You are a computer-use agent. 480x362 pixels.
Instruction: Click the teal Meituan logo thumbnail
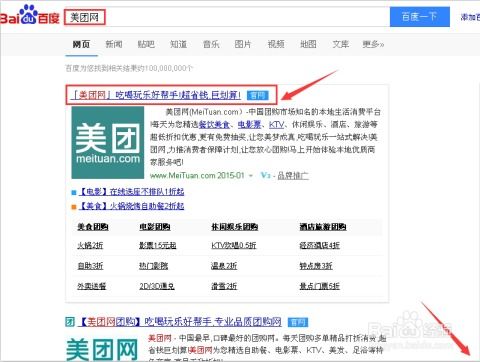pyautogui.click(x=108, y=142)
